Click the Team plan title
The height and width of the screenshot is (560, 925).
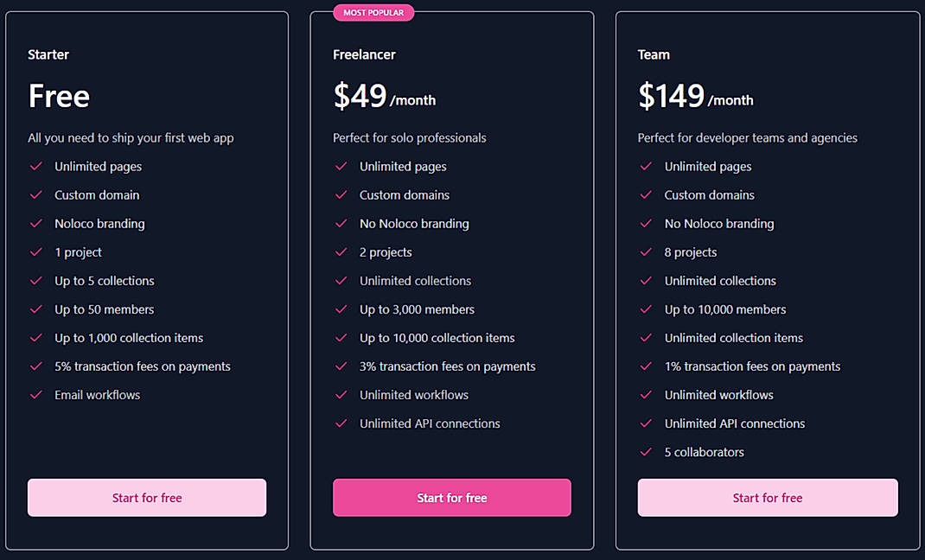click(653, 54)
